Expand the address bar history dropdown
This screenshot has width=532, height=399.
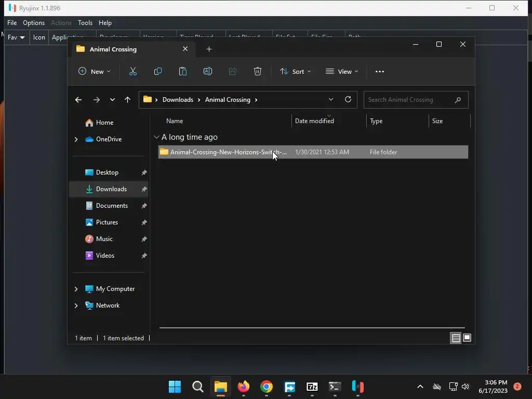coord(331,99)
